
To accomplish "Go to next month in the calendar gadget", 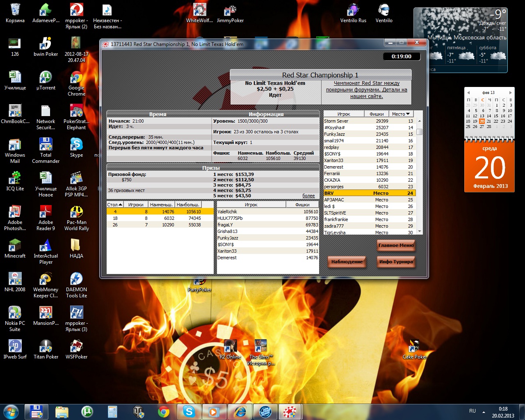I will pyautogui.click(x=510, y=93).
